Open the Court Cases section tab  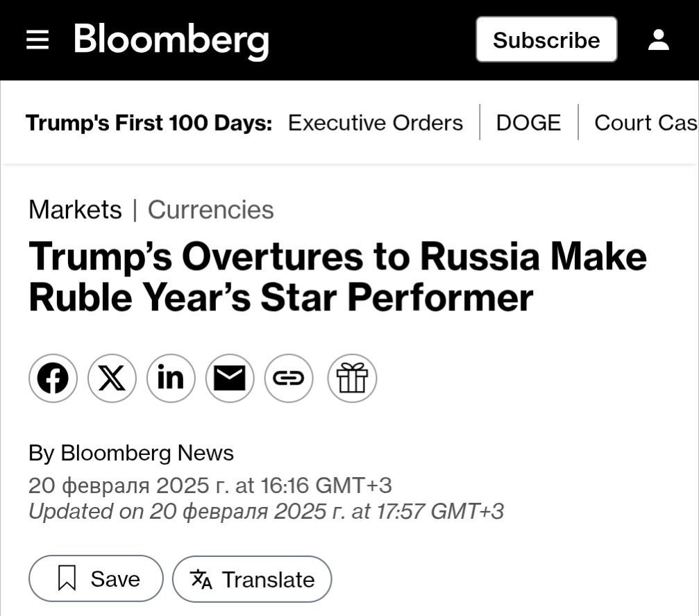(645, 123)
